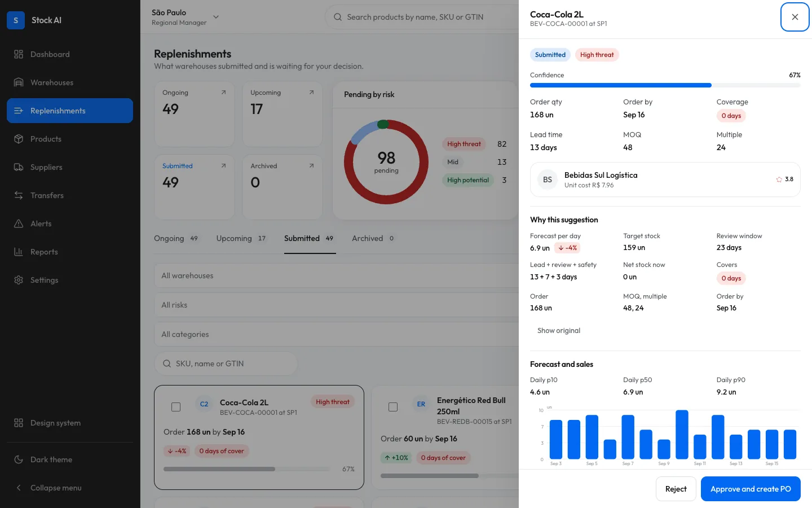Open the All categories filter dropdown
The width and height of the screenshot is (812, 508).
[337, 334]
